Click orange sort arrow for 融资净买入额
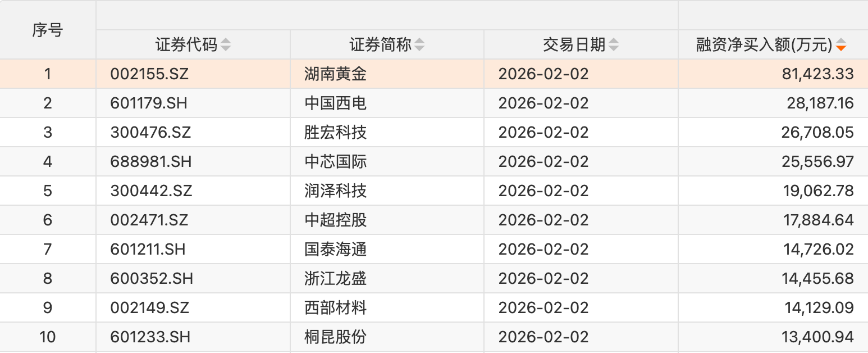The height and width of the screenshot is (353, 868). (840, 45)
